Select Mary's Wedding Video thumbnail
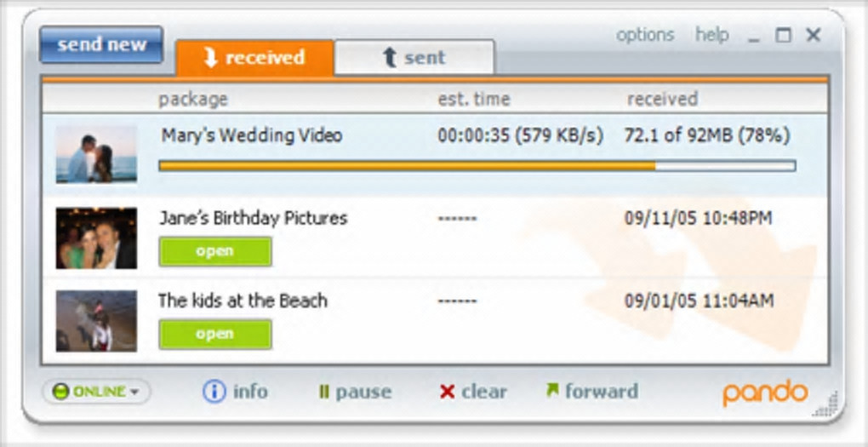The height and width of the screenshot is (447, 868). 96,154
